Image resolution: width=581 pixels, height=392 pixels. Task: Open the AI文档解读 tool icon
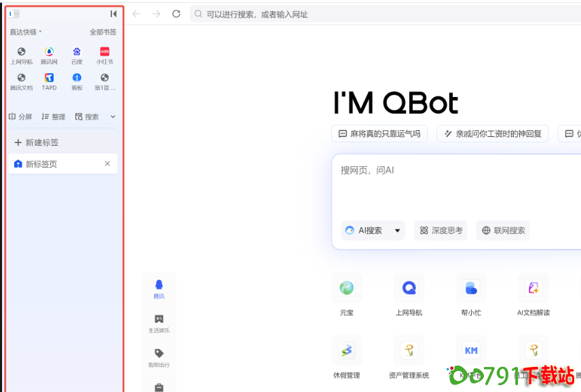(x=533, y=288)
